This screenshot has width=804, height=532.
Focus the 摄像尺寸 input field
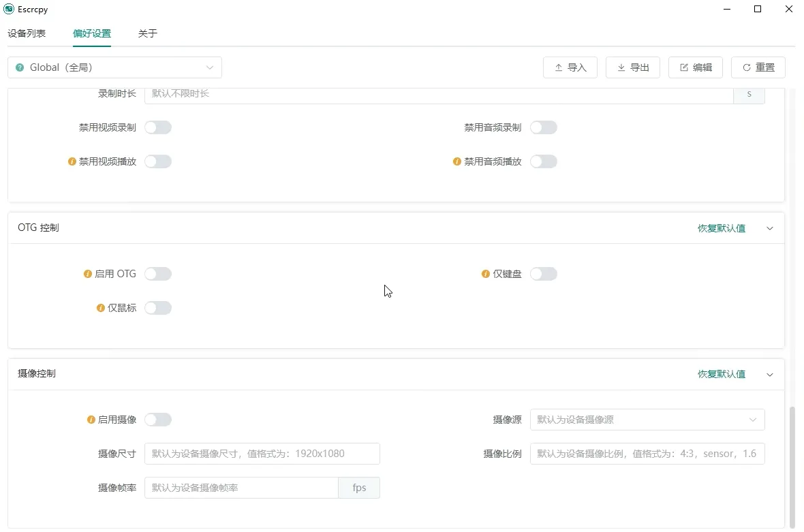click(262, 454)
